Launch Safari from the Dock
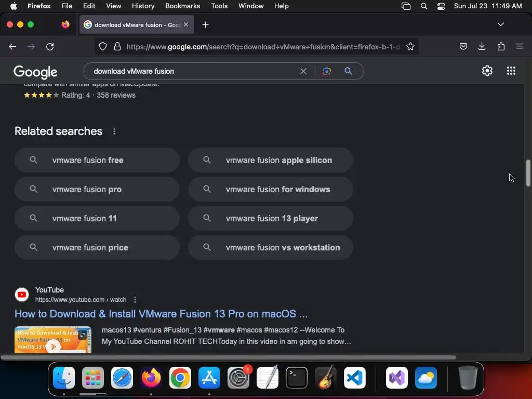Viewport: 532px width, 399px height. [122, 378]
